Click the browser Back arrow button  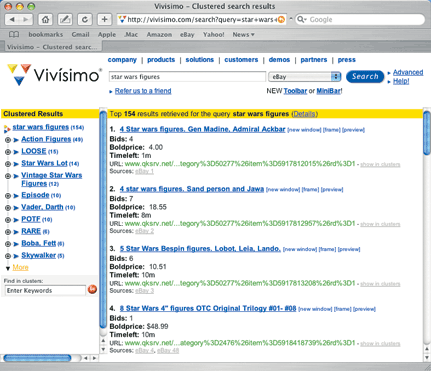(x=12, y=19)
